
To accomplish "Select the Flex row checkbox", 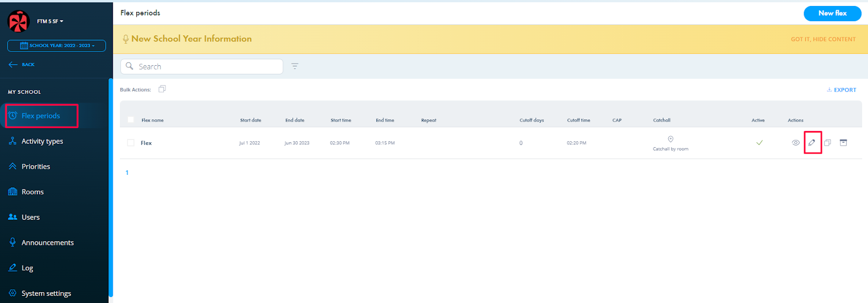I will point(131,143).
